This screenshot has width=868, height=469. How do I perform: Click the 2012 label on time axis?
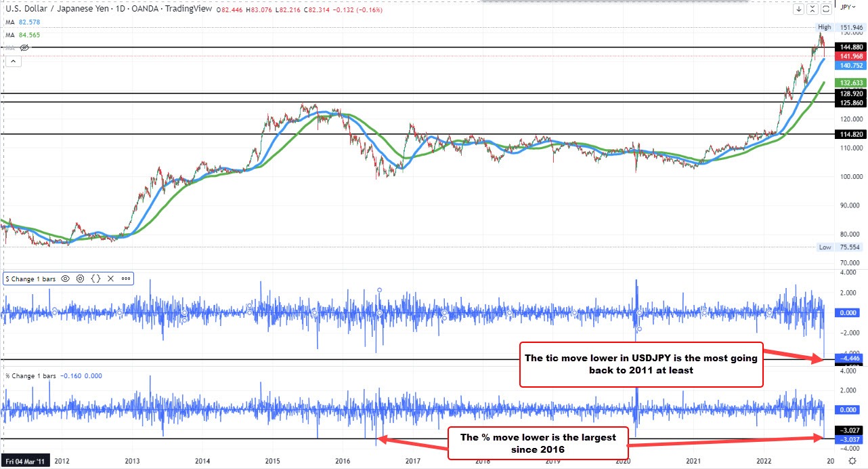[x=62, y=462]
